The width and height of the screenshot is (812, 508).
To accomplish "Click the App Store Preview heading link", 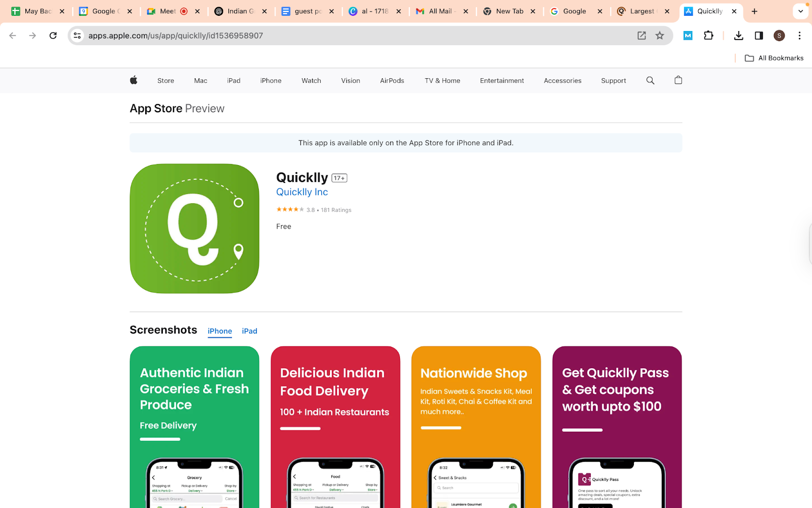I will [x=177, y=108].
